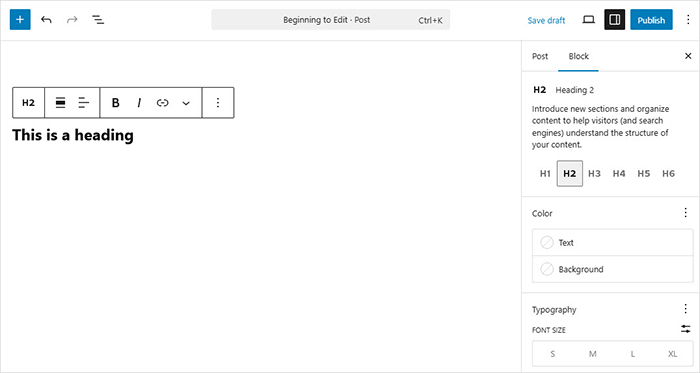Image resolution: width=700 pixels, height=373 pixels.
Task: Change heading level via H2 toolbar button
Action: pyautogui.click(x=29, y=103)
